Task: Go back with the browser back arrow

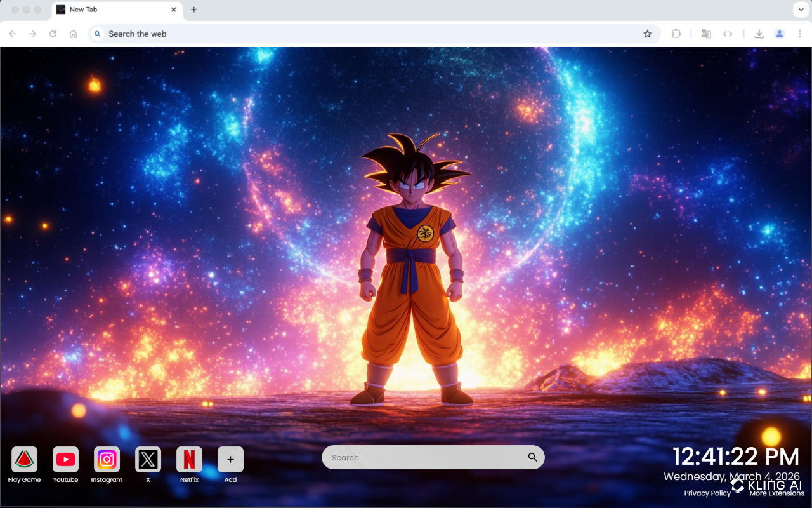Action: click(x=12, y=34)
